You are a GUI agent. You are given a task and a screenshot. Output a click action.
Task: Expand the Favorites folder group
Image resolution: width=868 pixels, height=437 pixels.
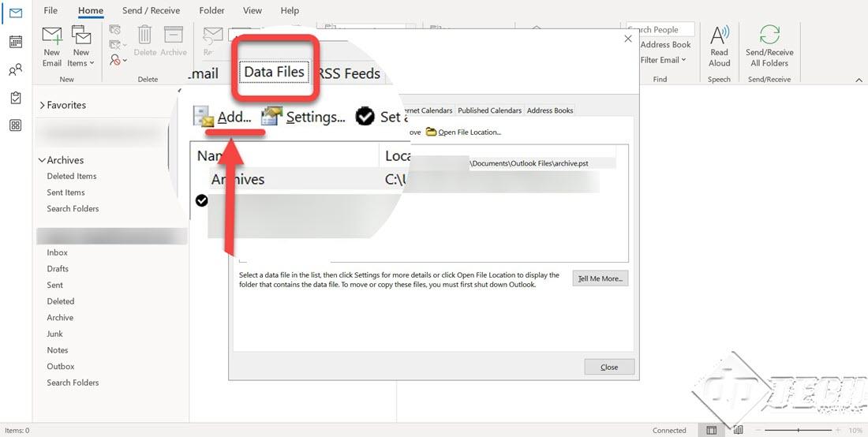pyautogui.click(x=42, y=105)
